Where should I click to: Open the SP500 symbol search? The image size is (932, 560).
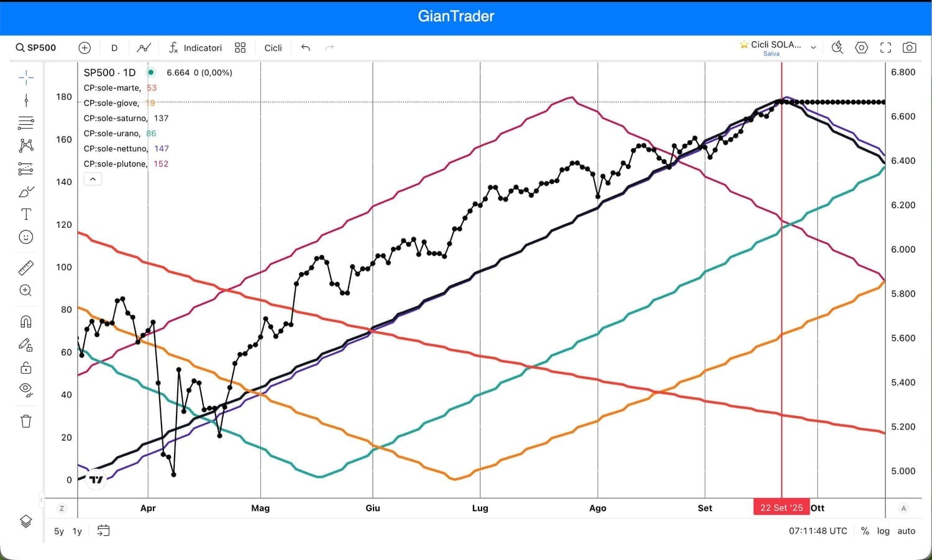point(36,48)
